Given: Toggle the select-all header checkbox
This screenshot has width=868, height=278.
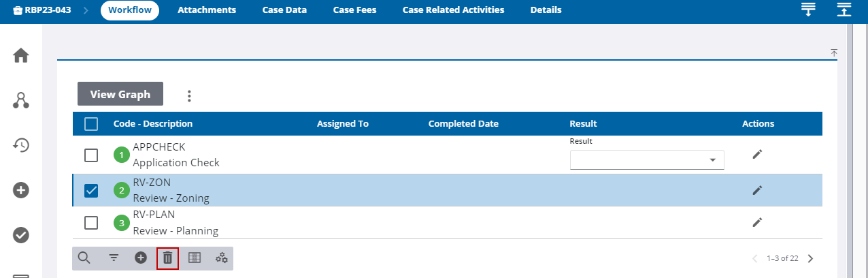Looking at the screenshot, I should (x=91, y=124).
